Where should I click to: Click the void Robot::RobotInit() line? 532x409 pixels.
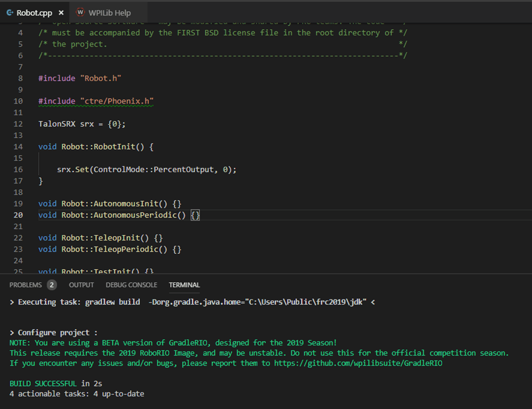(96, 147)
